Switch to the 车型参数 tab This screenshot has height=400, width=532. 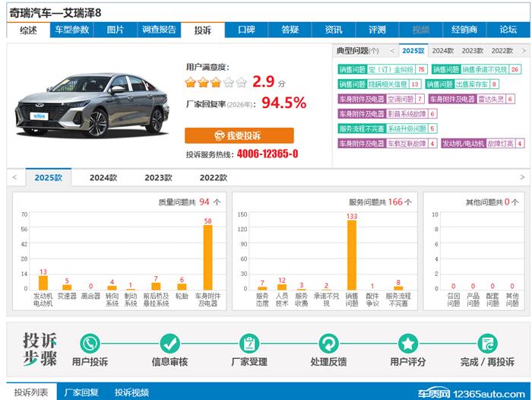point(71,30)
